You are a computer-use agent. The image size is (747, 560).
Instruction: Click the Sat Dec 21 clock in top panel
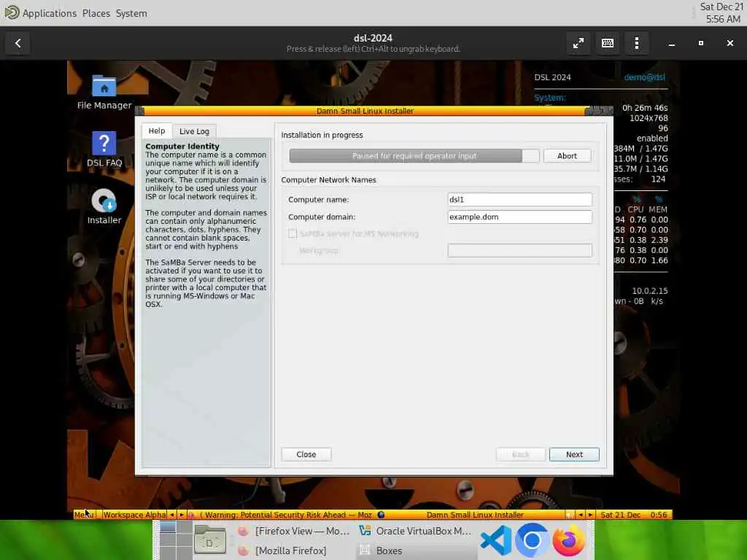[721, 13]
